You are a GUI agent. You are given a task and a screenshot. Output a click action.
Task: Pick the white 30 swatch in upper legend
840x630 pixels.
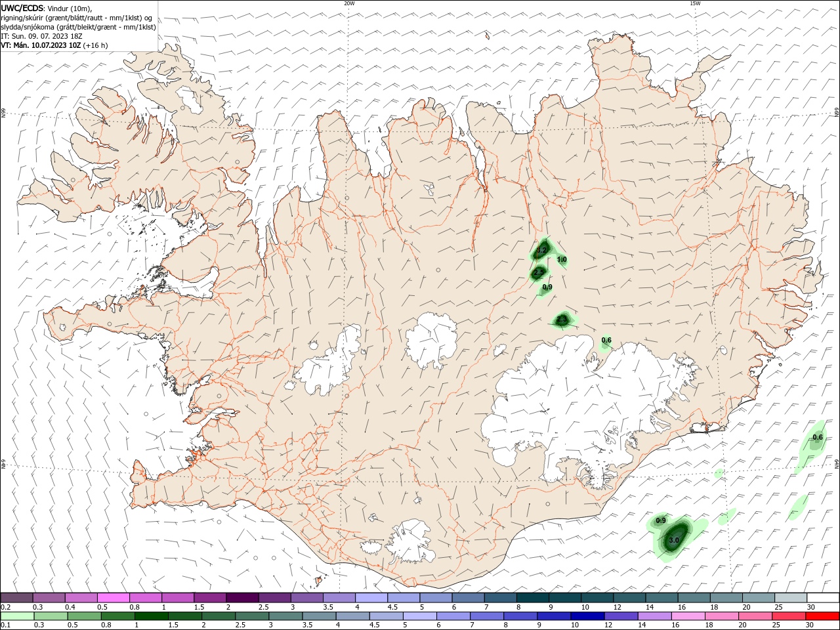click(x=823, y=598)
